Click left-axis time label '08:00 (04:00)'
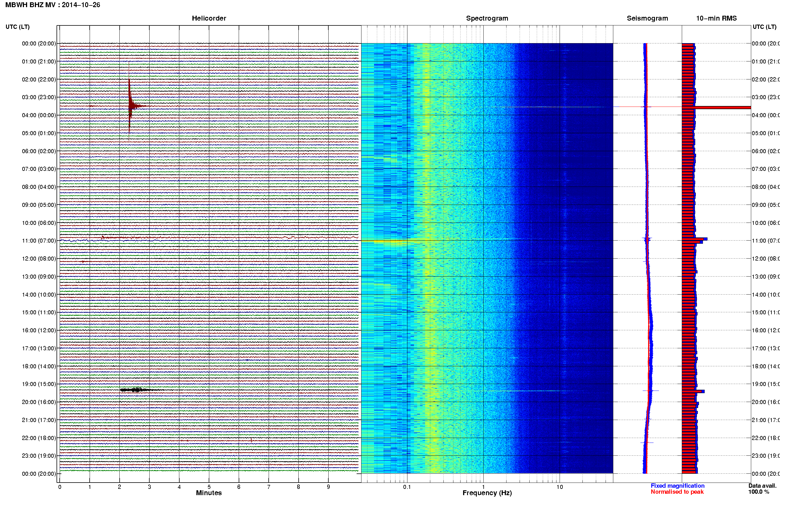 39,187
